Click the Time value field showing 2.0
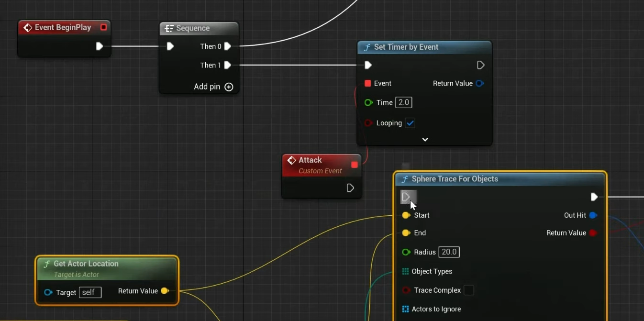This screenshot has width=644, height=321. click(x=404, y=102)
